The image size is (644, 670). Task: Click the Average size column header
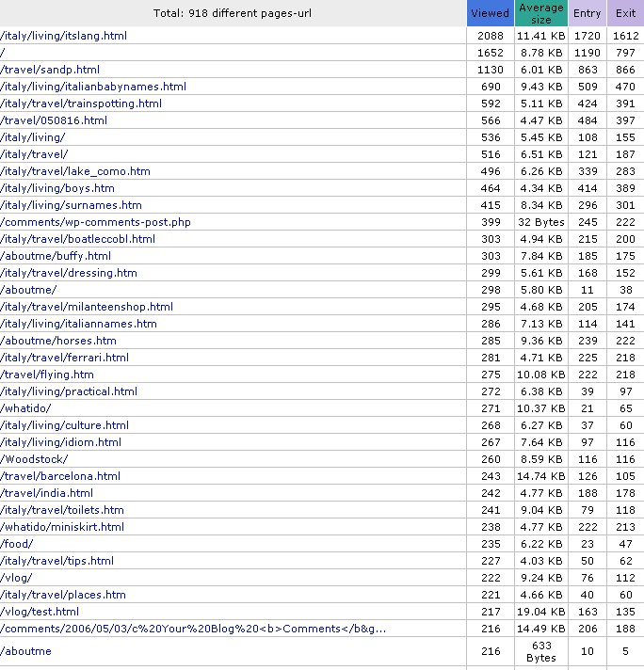click(541, 13)
